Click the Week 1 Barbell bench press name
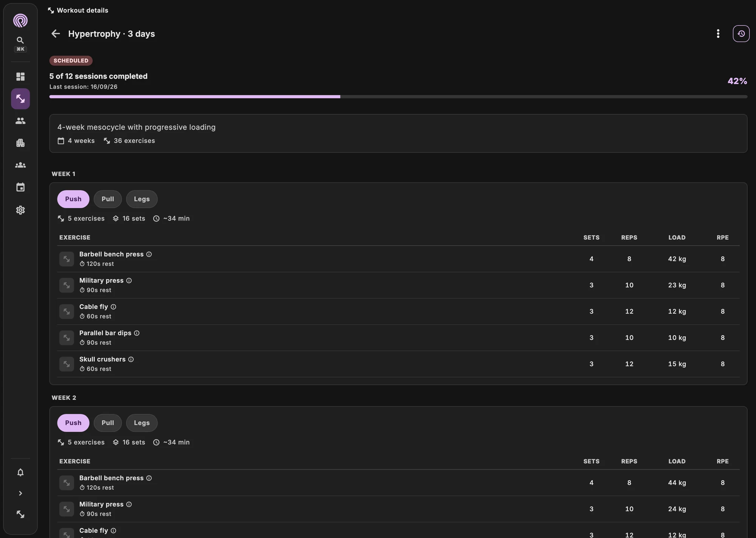 pos(112,254)
